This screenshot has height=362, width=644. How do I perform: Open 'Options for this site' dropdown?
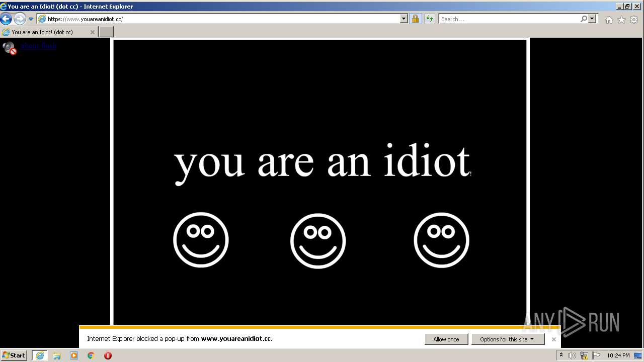click(507, 339)
